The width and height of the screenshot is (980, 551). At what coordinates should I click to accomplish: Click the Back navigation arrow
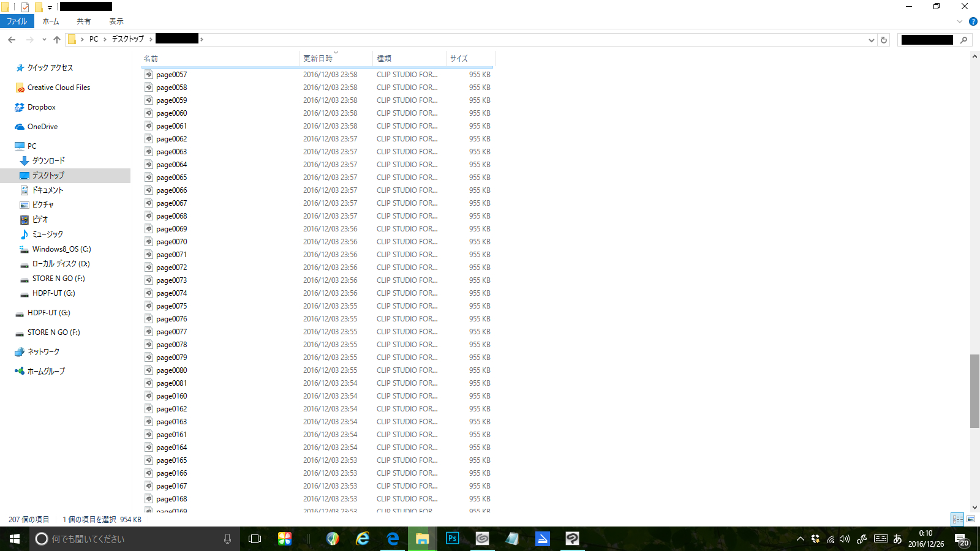click(12, 40)
